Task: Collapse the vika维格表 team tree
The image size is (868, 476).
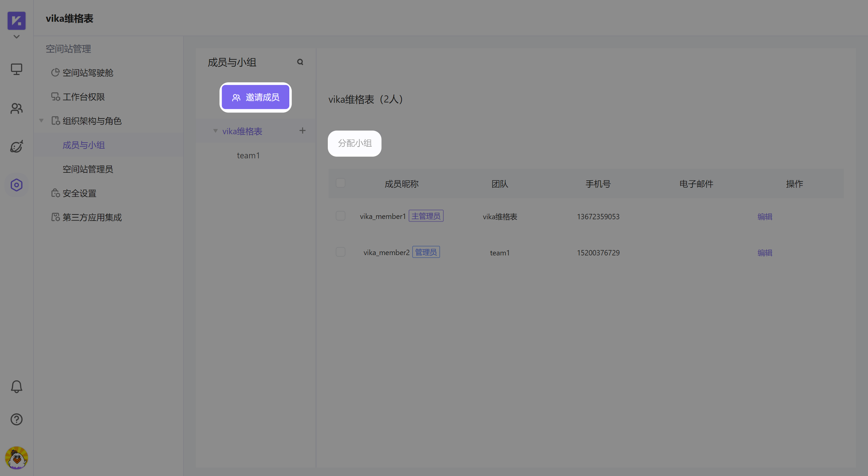Action: pyautogui.click(x=215, y=131)
